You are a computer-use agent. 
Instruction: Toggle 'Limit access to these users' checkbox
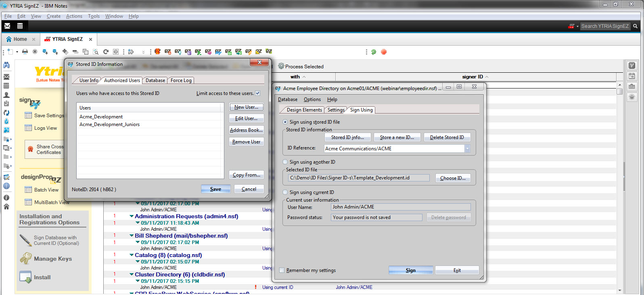pyautogui.click(x=258, y=93)
